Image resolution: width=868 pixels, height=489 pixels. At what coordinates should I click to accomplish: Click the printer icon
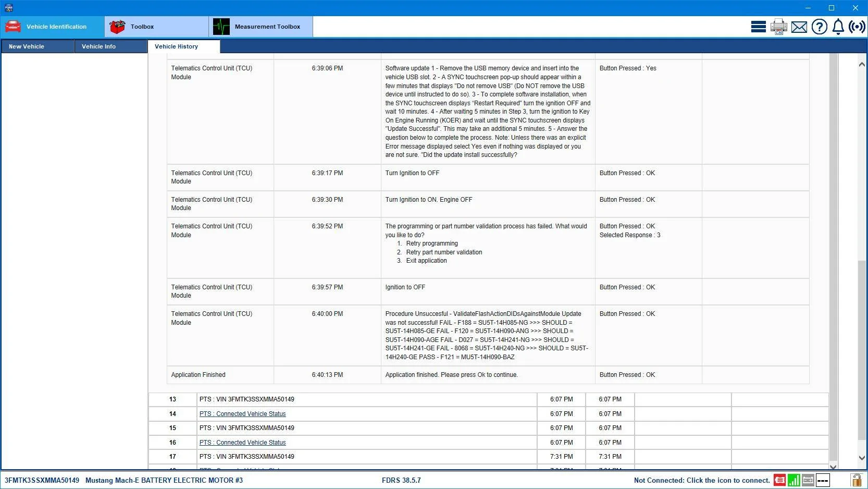778,27
